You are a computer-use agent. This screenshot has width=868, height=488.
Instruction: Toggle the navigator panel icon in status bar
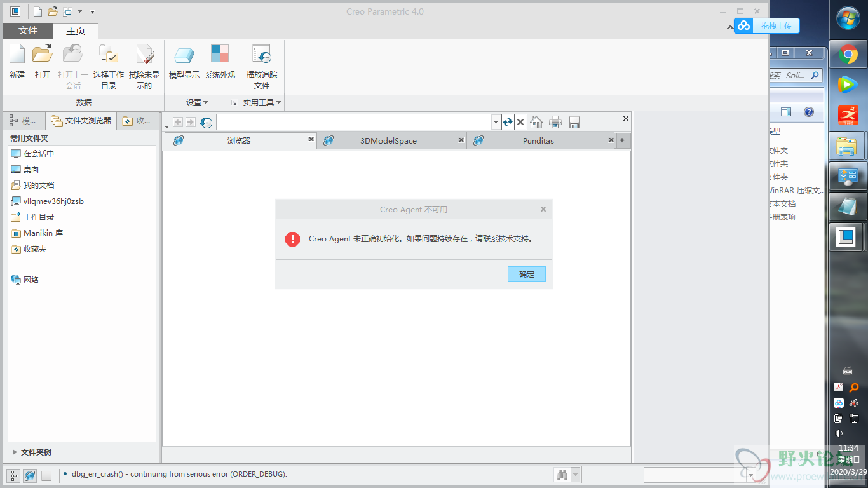[13, 475]
